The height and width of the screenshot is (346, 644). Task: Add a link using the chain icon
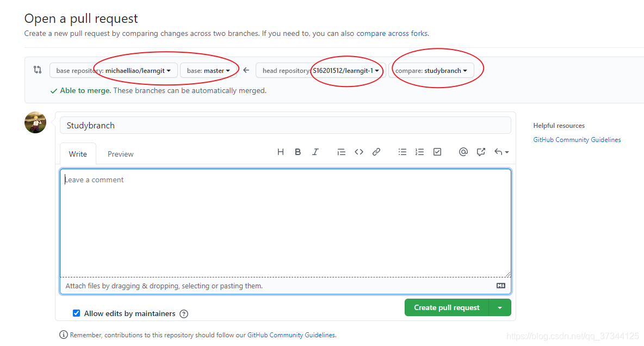(376, 152)
